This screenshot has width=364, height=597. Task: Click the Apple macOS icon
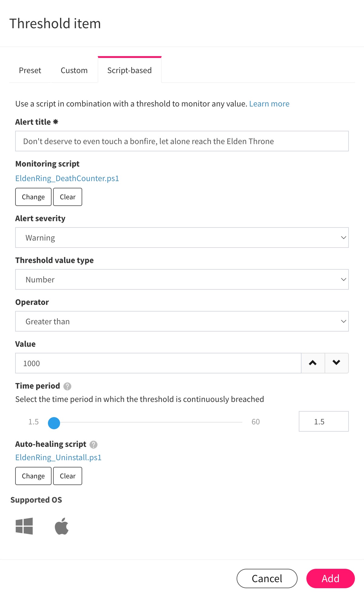62,526
